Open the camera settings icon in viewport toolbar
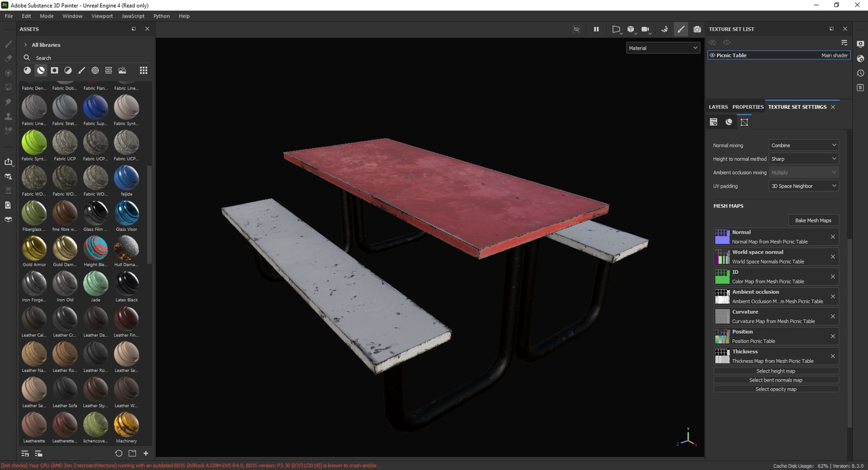Screen dimensions: 868x470 [646, 29]
